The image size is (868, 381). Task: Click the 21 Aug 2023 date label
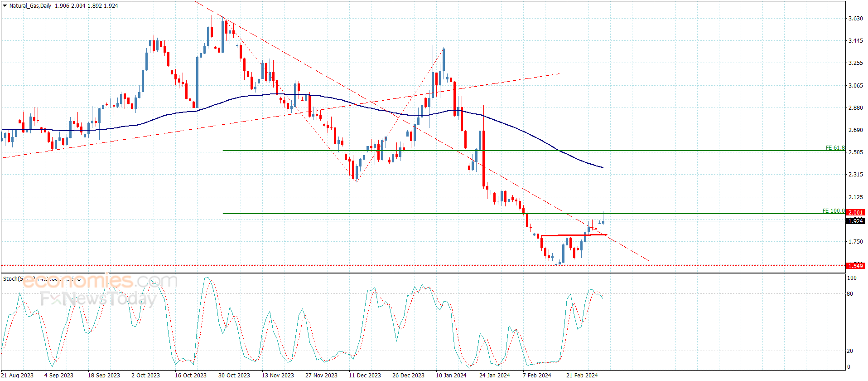coord(18,375)
